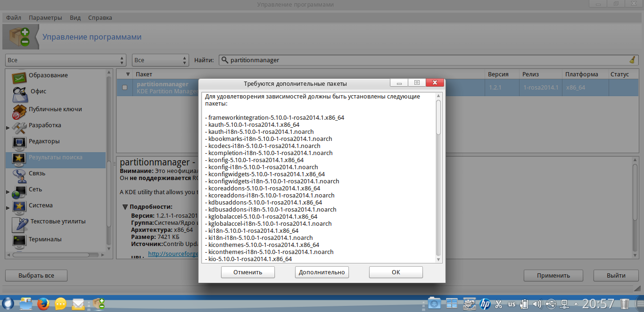Open the mail envelope app in taskbar

coord(78,304)
